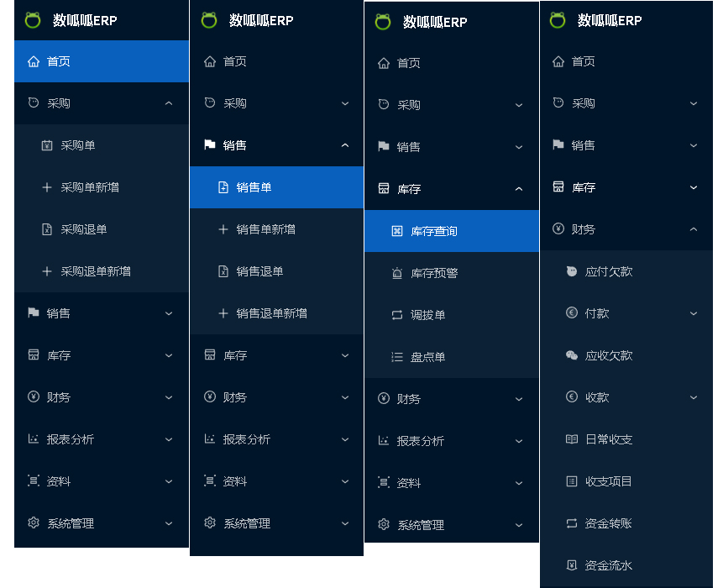Expand 采购 in the fourth sidebar
This screenshot has height=588, width=723.
(x=694, y=103)
